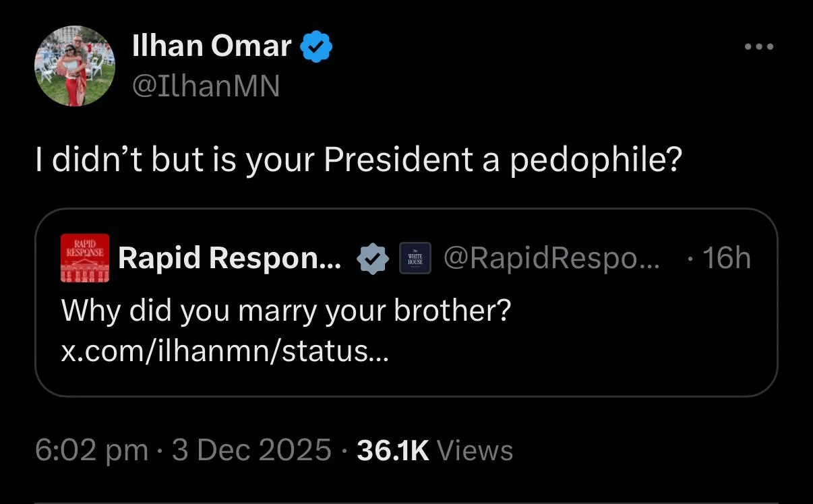Click the Views label
The width and height of the screenshot is (813, 504).
(475, 450)
